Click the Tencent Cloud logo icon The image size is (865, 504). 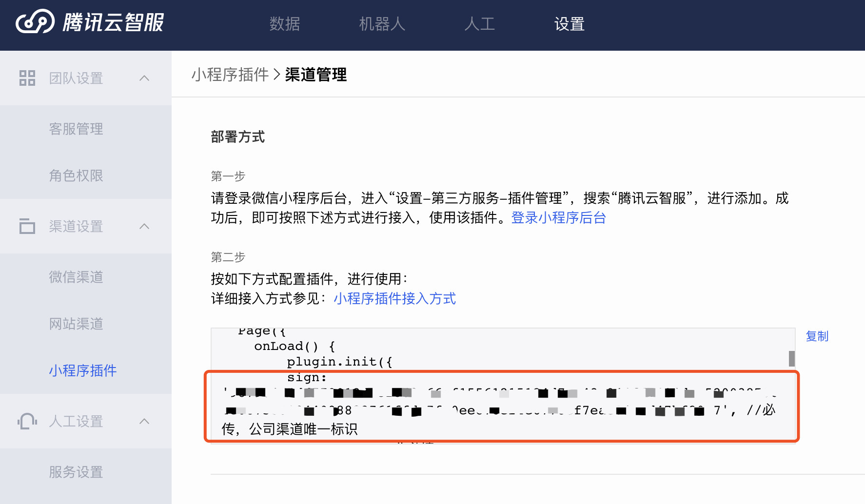pos(35,22)
